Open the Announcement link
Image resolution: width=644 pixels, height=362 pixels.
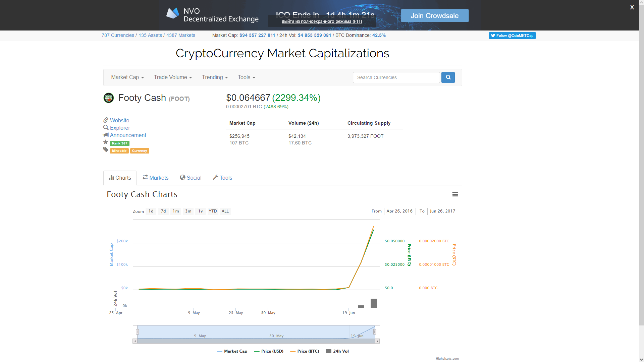[x=128, y=135]
